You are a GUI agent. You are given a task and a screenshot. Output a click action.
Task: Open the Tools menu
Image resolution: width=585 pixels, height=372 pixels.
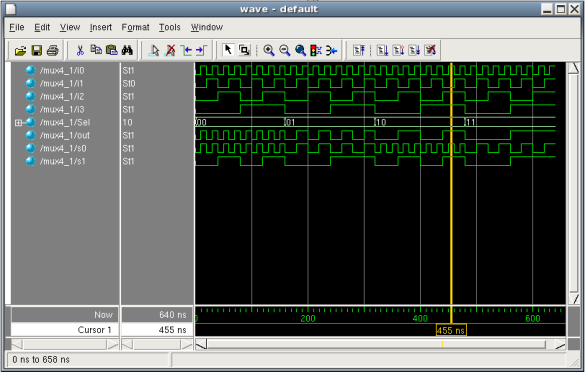[169, 27]
